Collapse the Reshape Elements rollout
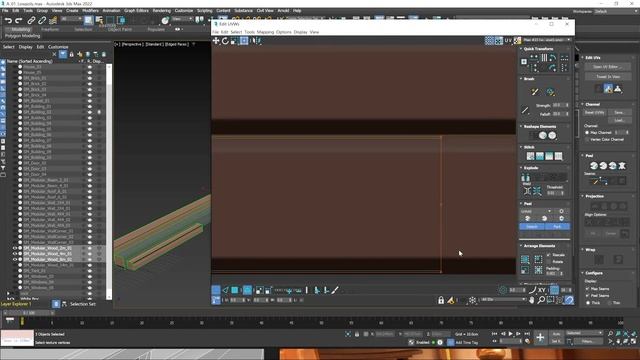 [x=521, y=127]
